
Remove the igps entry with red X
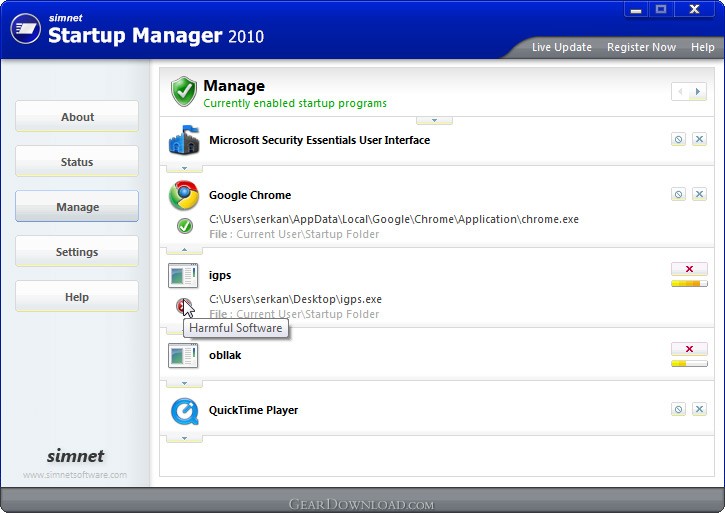coord(689,269)
